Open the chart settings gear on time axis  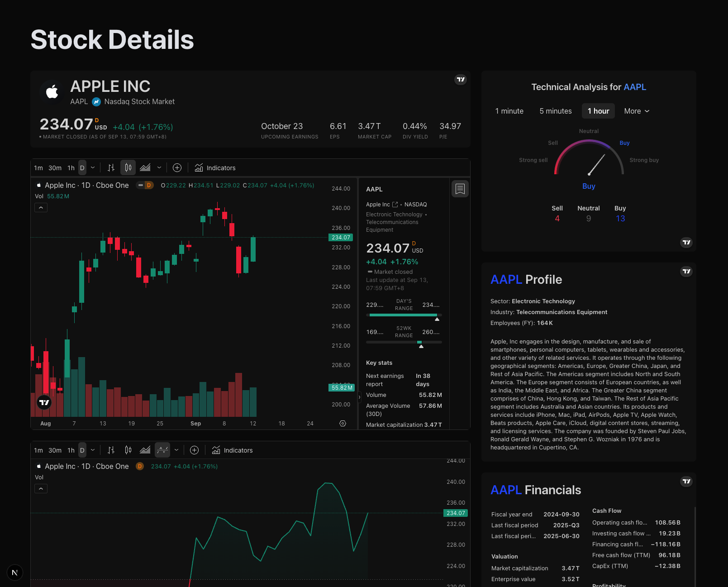pyautogui.click(x=343, y=424)
